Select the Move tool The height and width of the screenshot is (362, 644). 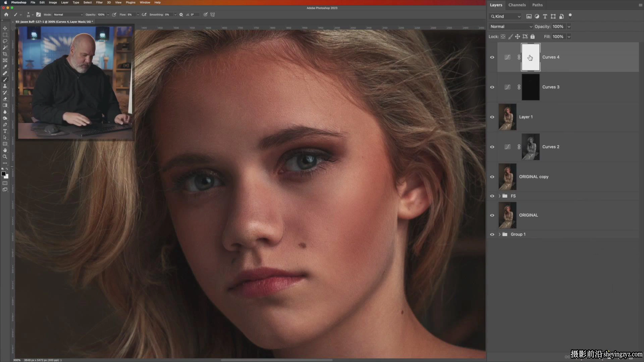coord(5,28)
